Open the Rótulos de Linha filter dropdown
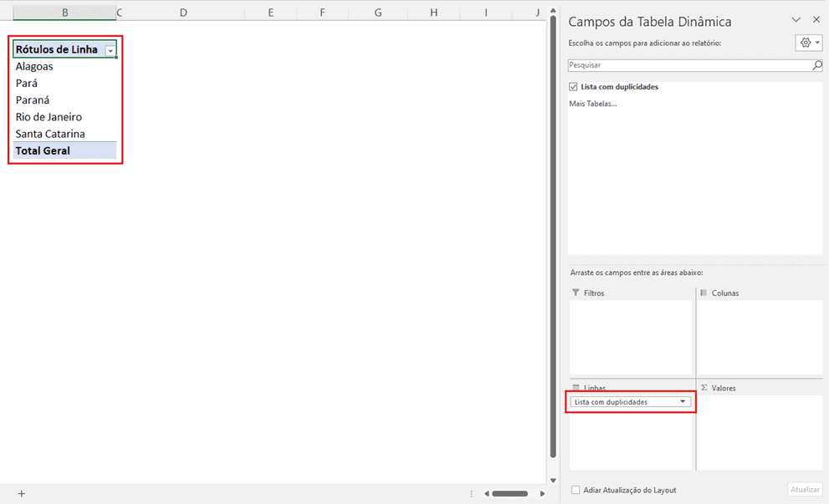 tap(110, 51)
